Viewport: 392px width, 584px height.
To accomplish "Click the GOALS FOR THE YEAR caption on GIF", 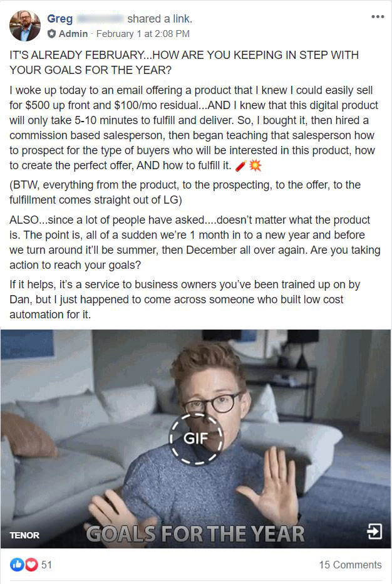I will (x=195, y=533).
